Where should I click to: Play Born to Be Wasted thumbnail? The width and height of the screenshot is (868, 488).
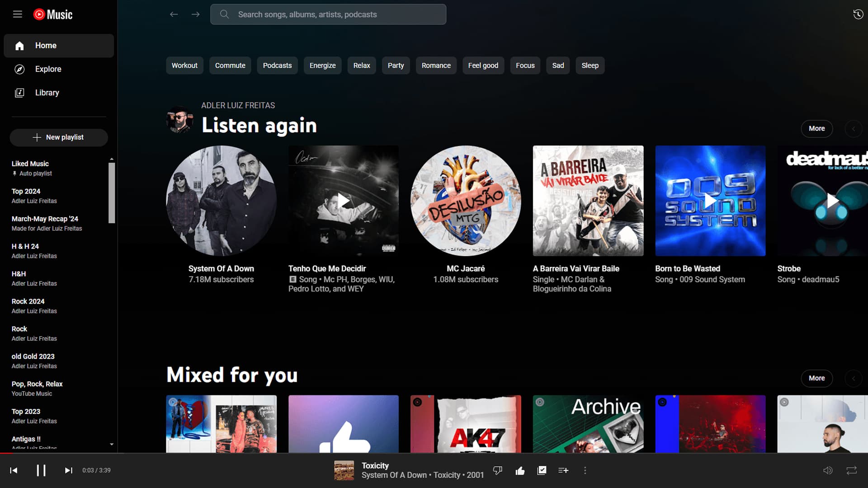point(710,201)
